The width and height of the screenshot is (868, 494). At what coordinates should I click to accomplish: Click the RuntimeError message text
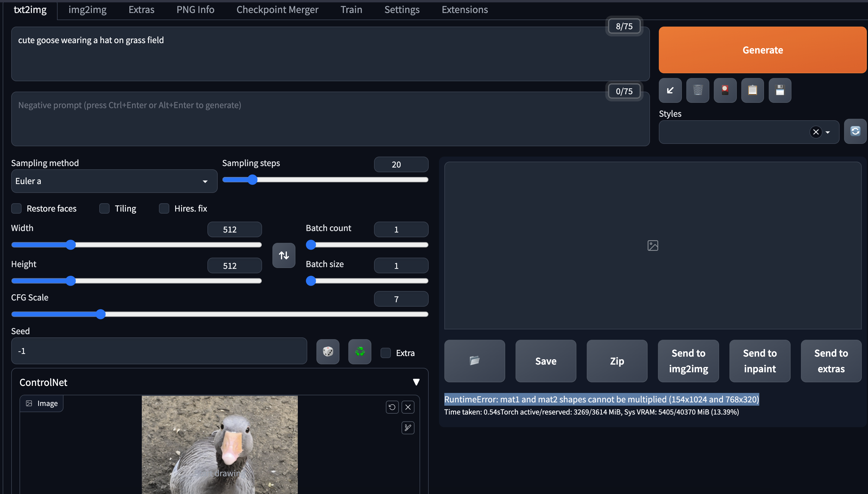602,399
